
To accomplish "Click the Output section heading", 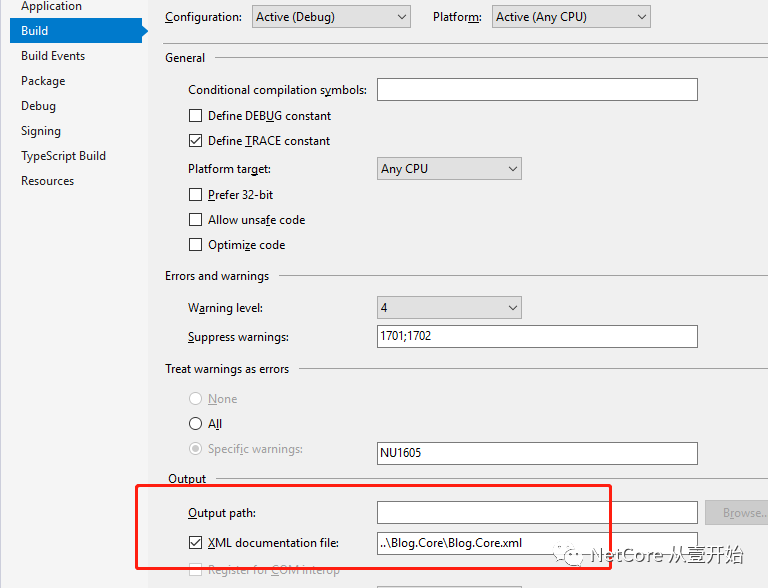I will coord(187,479).
